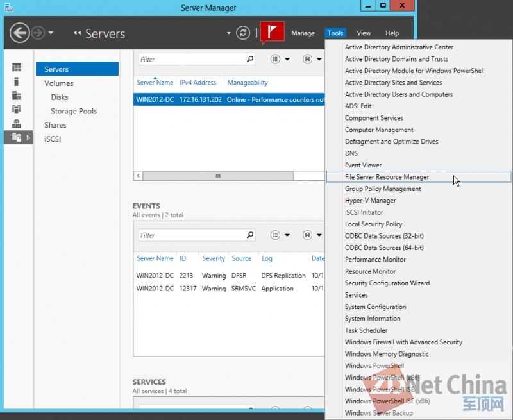Image resolution: width=513 pixels, height=420 pixels.
Task: Launch Computer Management from Tools menu
Action: click(x=379, y=130)
